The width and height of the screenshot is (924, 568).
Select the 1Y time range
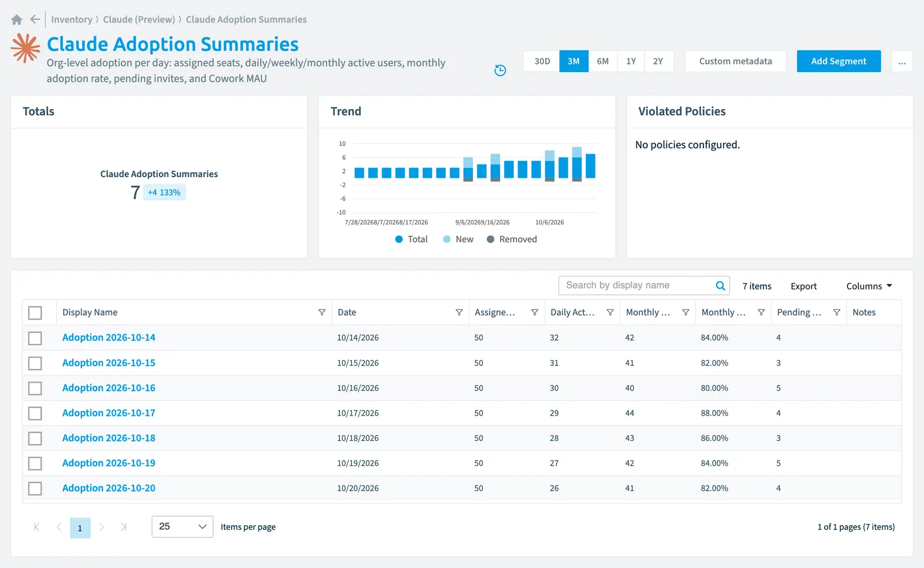[631, 61]
